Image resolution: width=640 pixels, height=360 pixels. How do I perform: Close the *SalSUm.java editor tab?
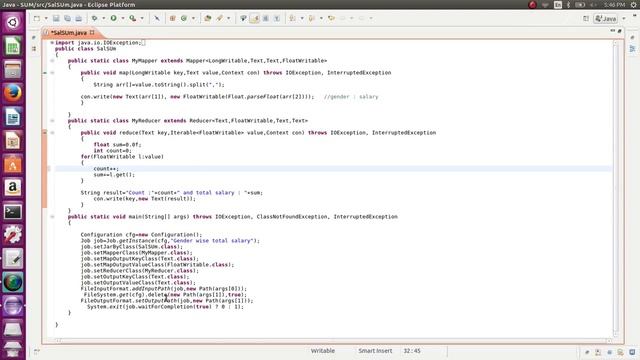(x=92, y=32)
